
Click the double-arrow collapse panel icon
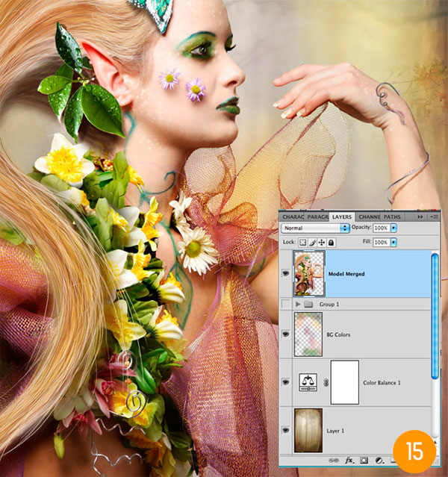(420, 216)
